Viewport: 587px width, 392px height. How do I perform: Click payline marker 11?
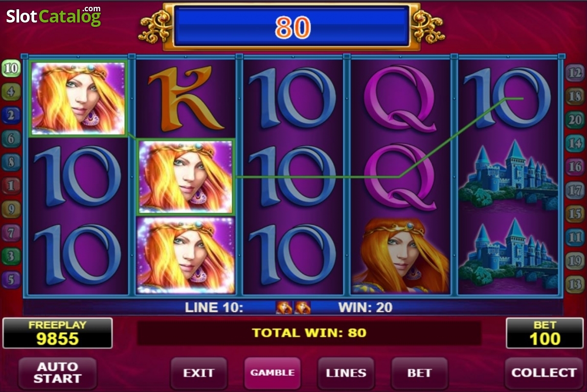(x=575, y=237)
